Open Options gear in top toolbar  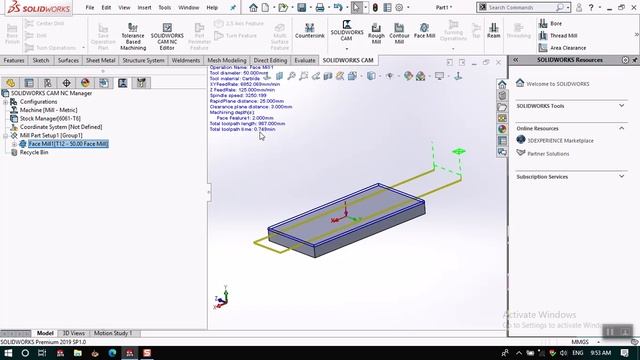tap(399, 7)
